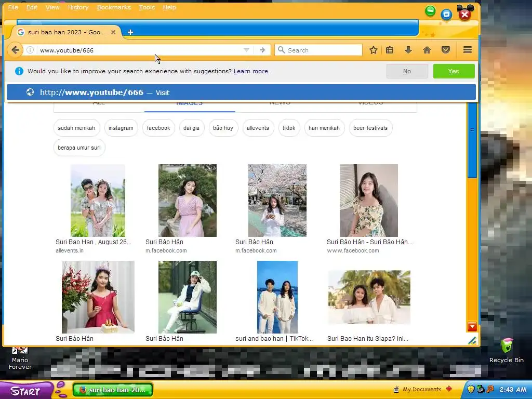Image resolution: width=532 pixels, height=399 pixels.
Task: Follow the Learn more link
Action: click(x=253, y=71)
